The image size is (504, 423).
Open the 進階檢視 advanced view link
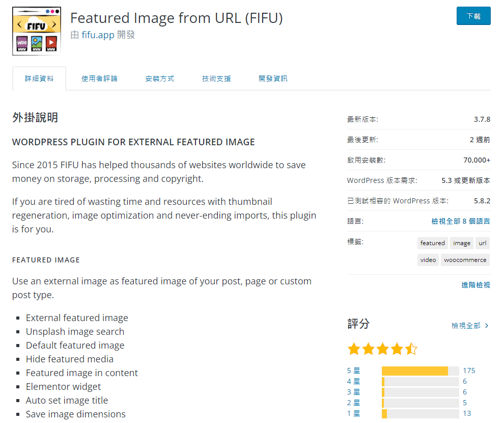pyautogui.click(x=474, y=285)
